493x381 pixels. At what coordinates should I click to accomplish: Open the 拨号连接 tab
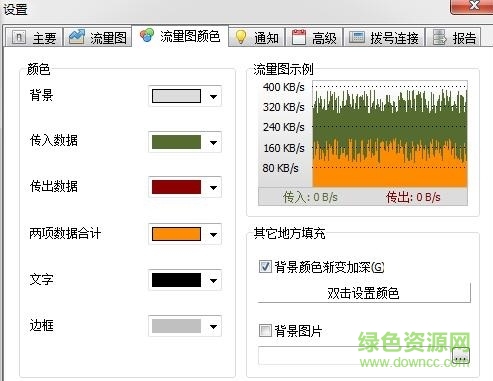coord(384,37)
